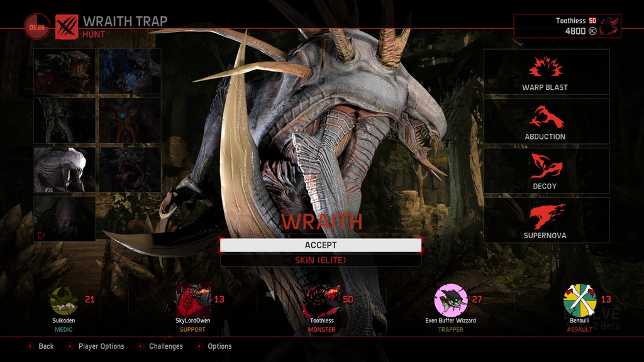
Task: Select the Abduction ability icon
Action: point(545,116)
